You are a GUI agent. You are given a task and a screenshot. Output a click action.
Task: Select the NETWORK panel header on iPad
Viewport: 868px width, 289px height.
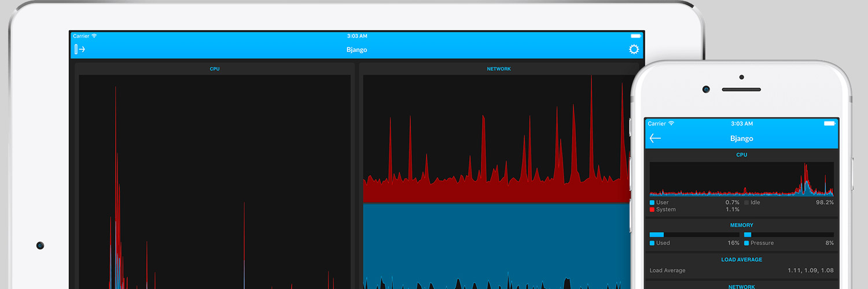tap(499, 69)
